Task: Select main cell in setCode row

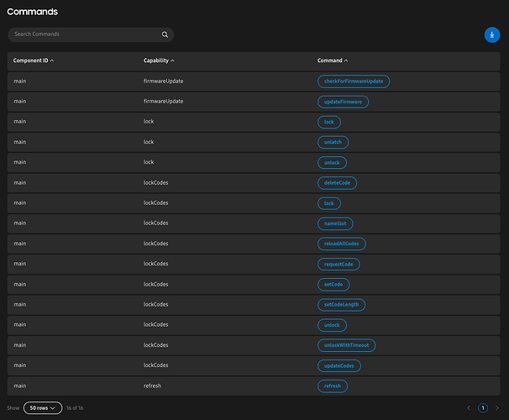Action: point(20,284)
